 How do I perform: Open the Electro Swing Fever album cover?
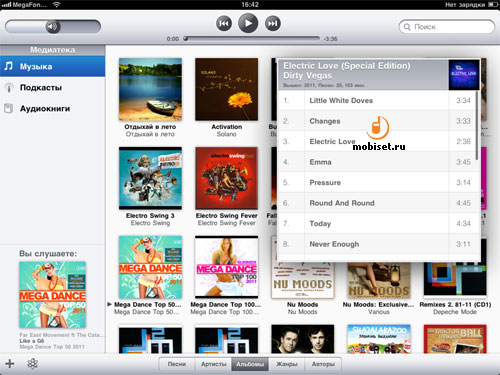click(x=227, y=178)
